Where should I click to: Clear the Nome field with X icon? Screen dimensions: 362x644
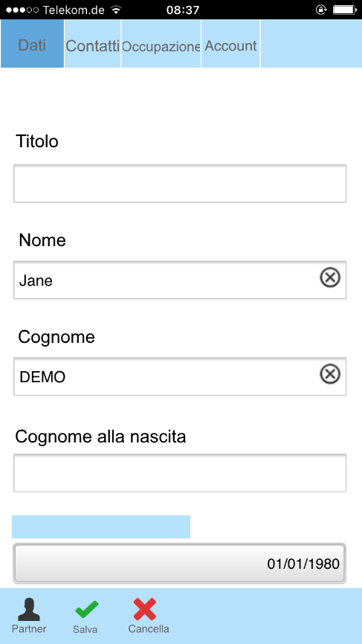(330, 278)
